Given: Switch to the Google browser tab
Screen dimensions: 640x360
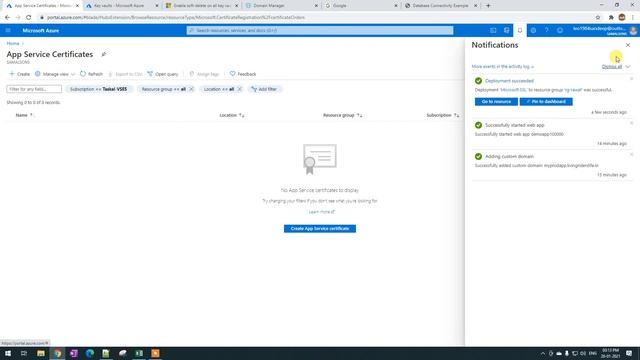Looking at the screenshot, I should (x=361, y=6).
